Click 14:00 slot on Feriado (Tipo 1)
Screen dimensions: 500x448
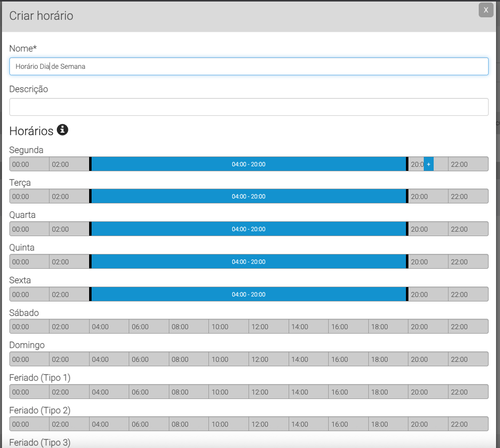pos(308,392)
